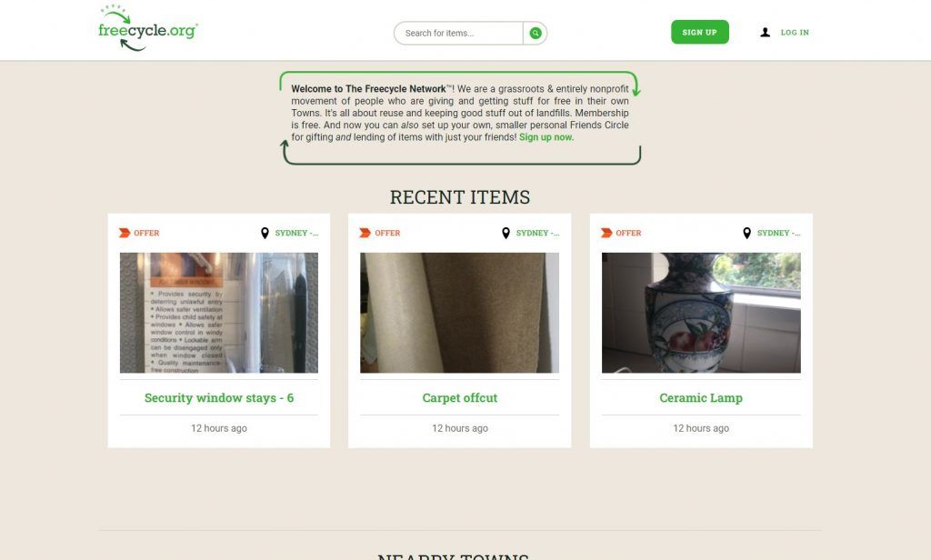Viewport: 931px width, 560px height.
Task: Click the orange offer tag on Ceramic Lamp
Action: coord(606,233)
